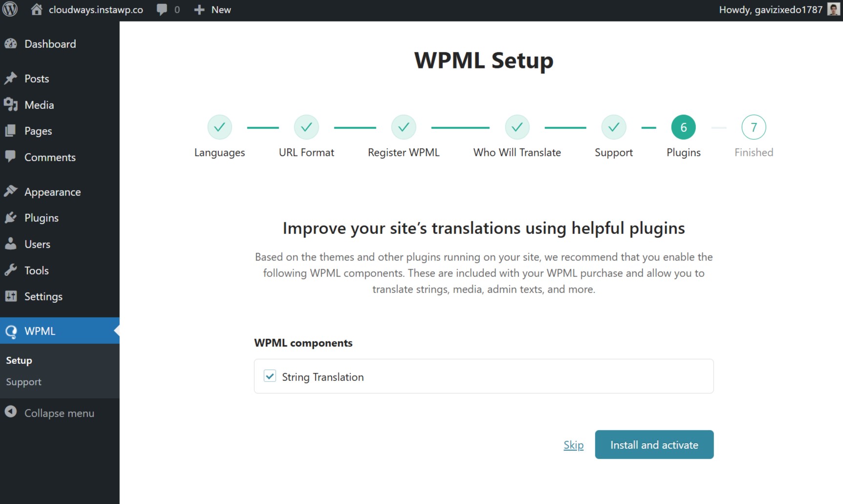Click the Languages step label

pyautogui.click(x=220, y=152)
